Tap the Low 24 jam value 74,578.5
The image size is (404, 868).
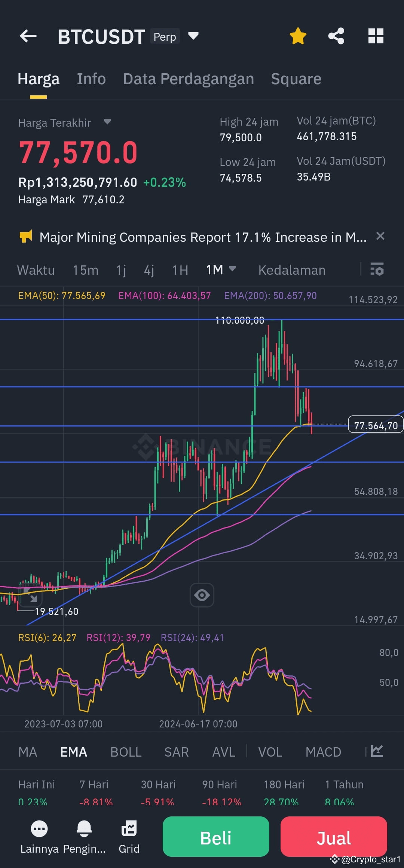point(241,178)
